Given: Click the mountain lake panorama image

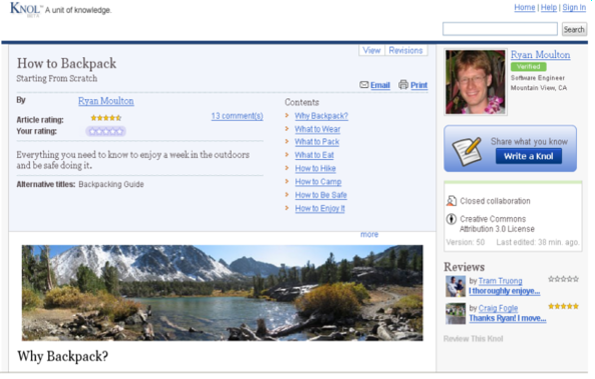Looking at the screenshot, I should coord(222,293).
